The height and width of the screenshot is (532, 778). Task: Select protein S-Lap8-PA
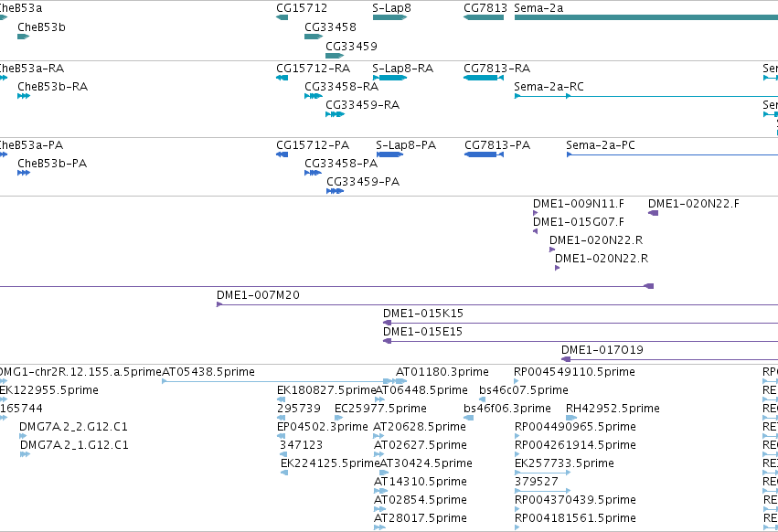[406, 145]
